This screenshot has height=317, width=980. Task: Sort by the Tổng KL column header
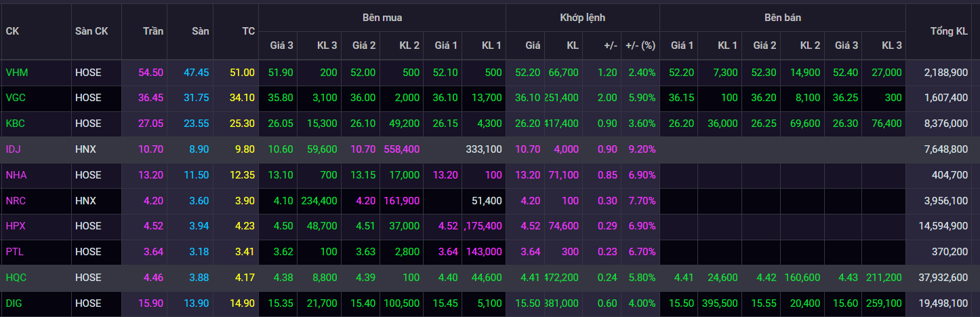(x=949, y=31)
